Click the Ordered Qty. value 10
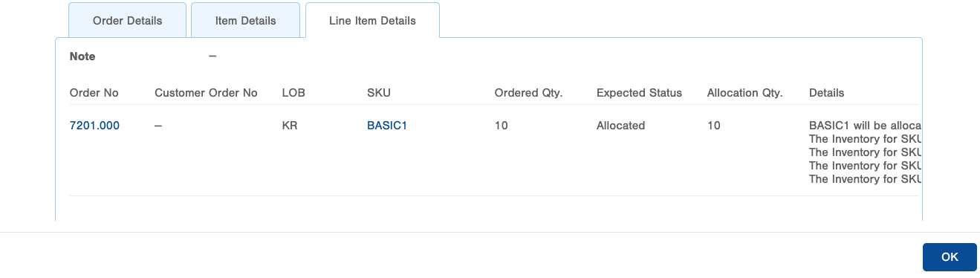 [502, 126]
